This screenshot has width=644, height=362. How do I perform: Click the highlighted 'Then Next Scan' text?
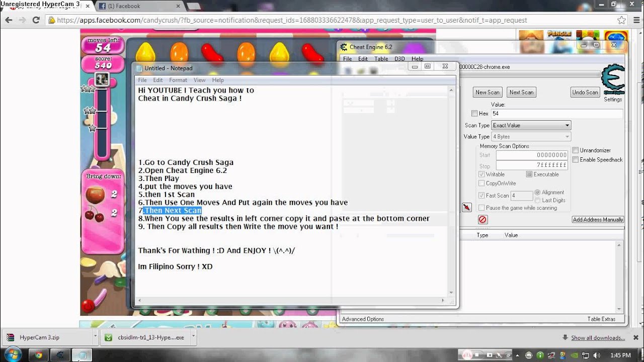pos(173,211)
